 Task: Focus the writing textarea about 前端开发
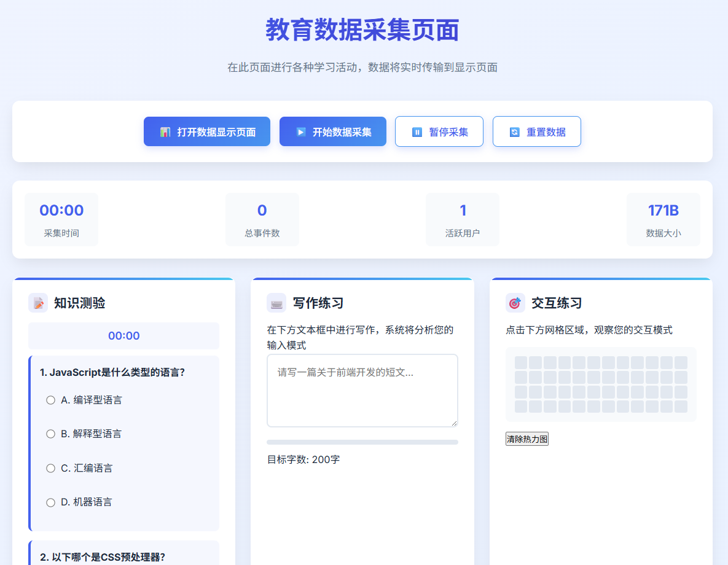362,391
